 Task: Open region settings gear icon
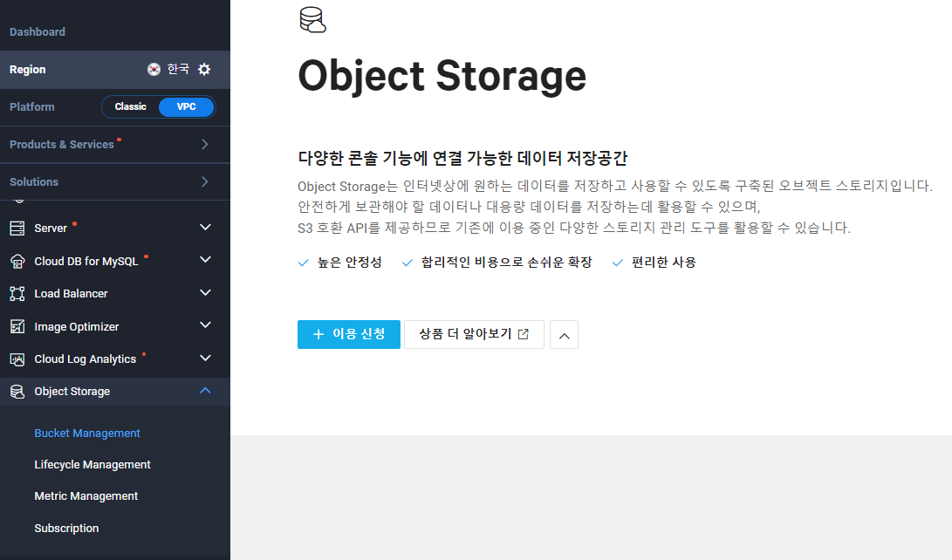(204, 69)
